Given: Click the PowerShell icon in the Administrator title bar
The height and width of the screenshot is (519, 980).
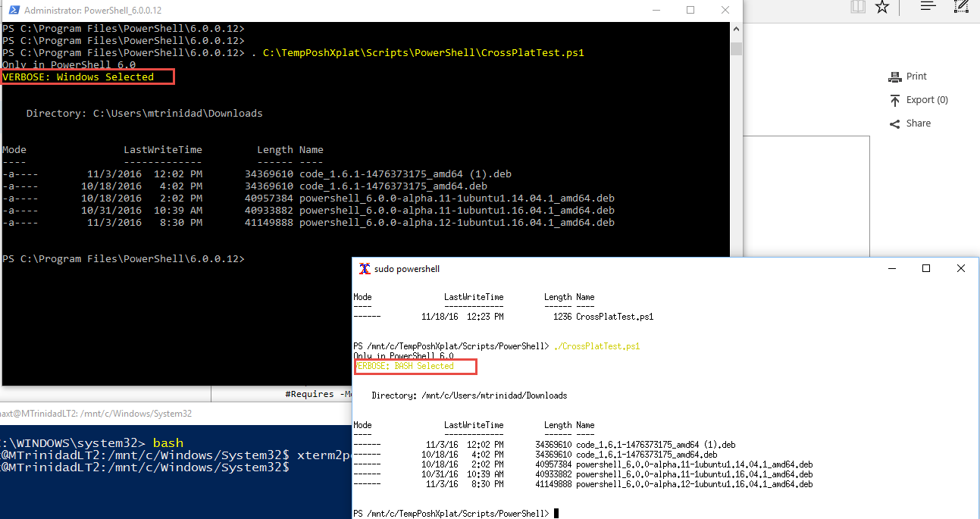Looking at the screenshot, I should pyautogui.click(x=14, y=11).
